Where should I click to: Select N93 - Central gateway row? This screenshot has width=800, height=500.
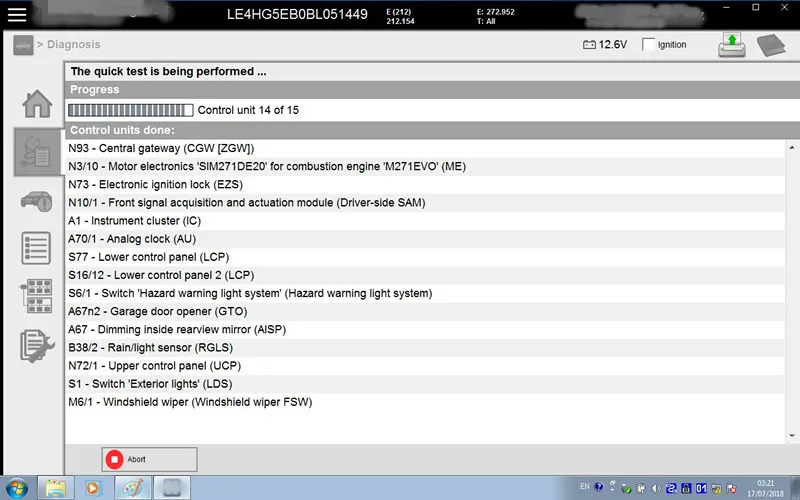click(424, 148)
